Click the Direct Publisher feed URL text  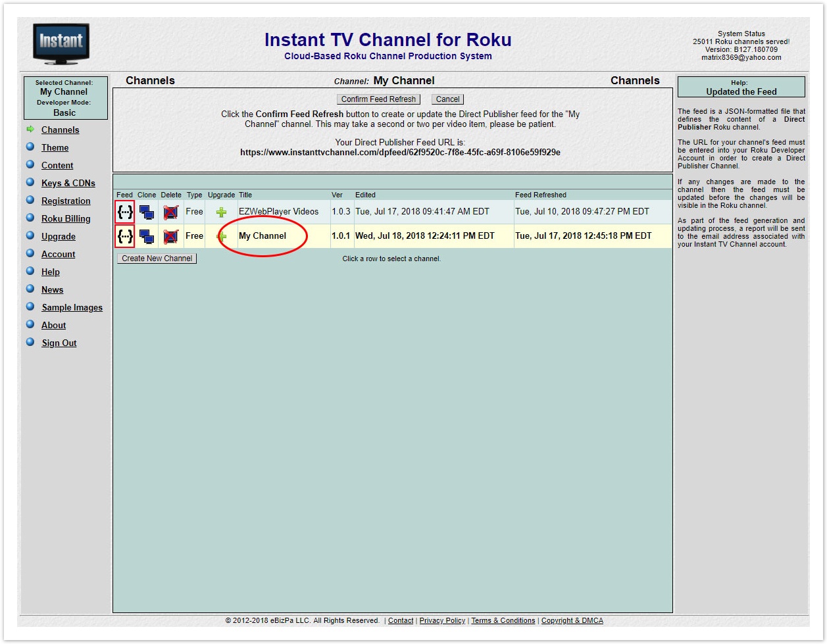coord(400,153)
